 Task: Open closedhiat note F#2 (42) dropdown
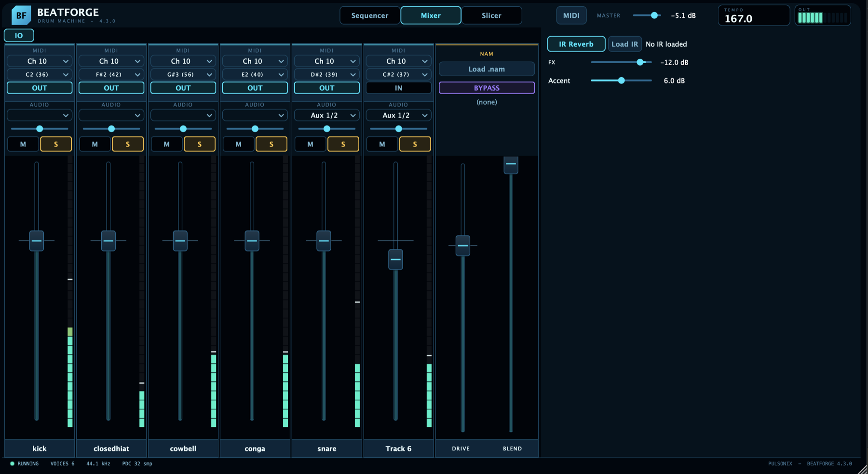pos(111,74)
